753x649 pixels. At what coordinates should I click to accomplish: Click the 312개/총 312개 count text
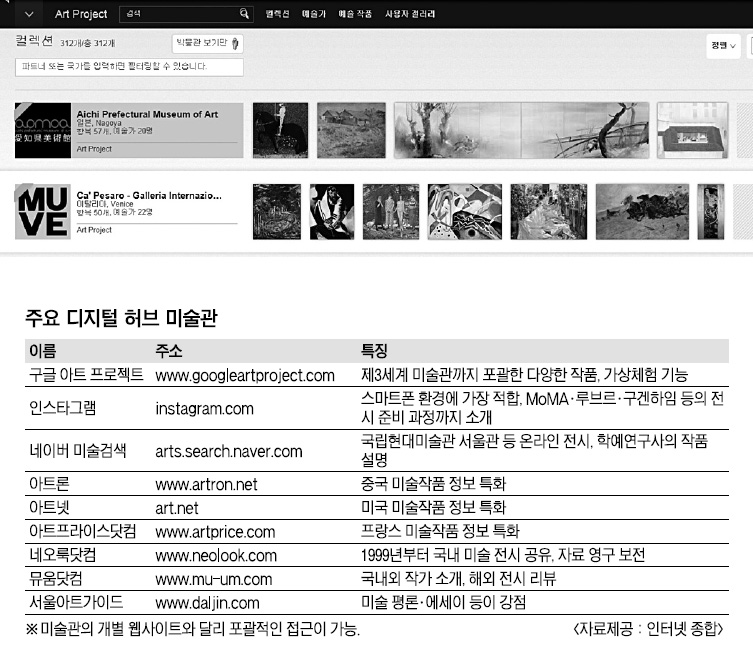click(87, 43)
